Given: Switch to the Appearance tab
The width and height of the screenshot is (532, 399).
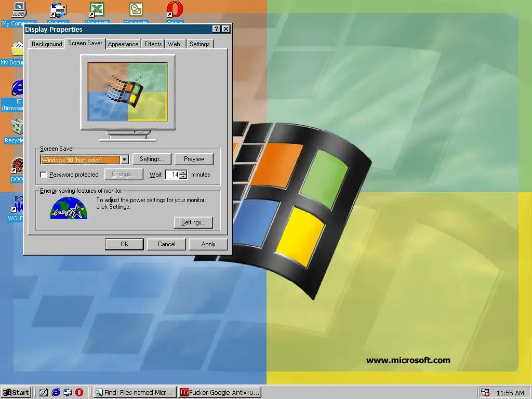Looking at the screenshot, I should click(x=123, y=44).
